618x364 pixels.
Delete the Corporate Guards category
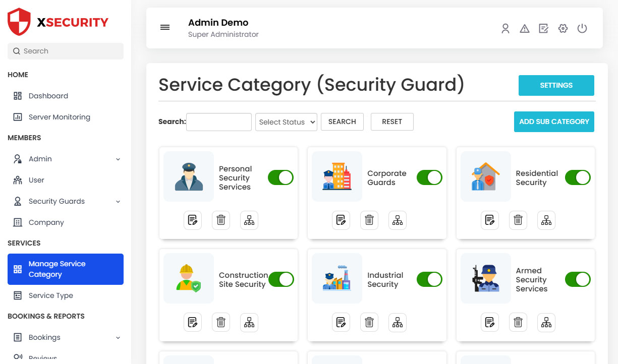pyautogui.click(x=369, y=220)
